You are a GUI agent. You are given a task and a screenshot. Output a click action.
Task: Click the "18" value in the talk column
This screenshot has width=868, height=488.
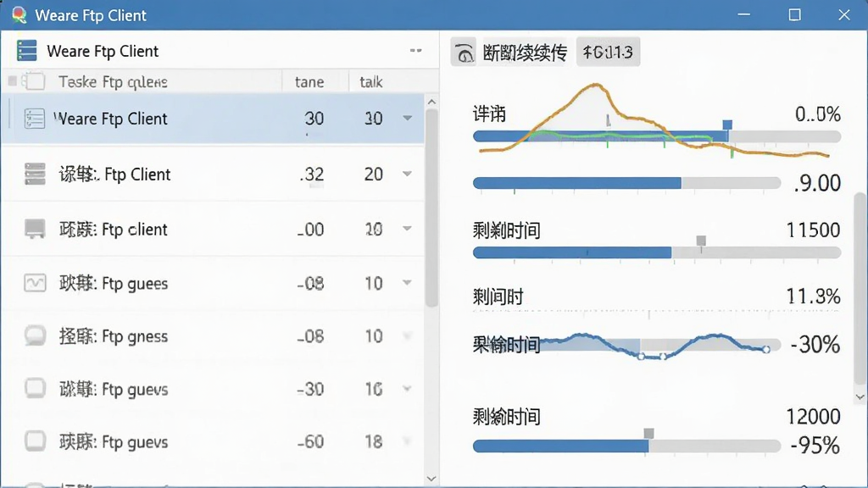point(374,441)
